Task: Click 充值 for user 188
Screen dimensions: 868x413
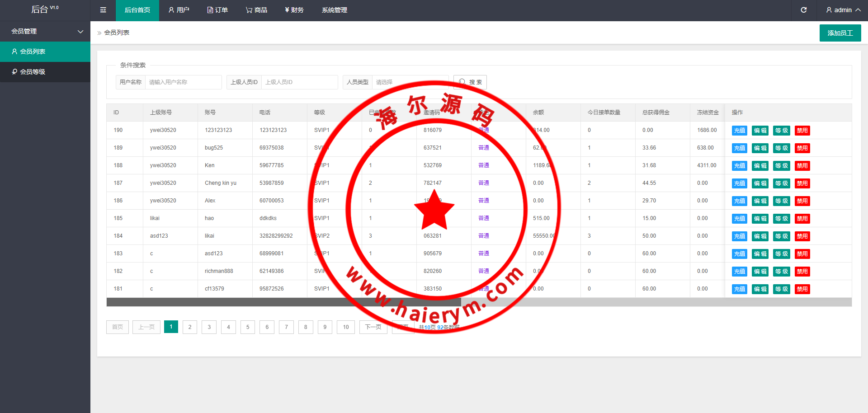Action: (x=739, y=166)
